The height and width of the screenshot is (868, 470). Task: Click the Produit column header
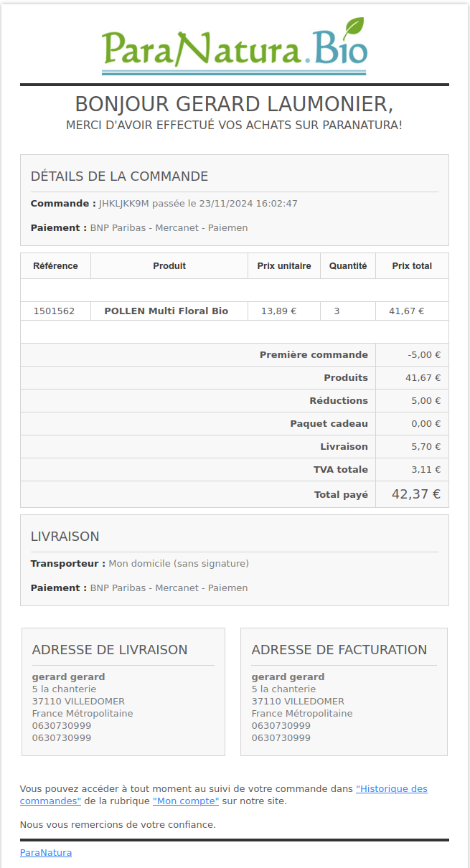169,266
